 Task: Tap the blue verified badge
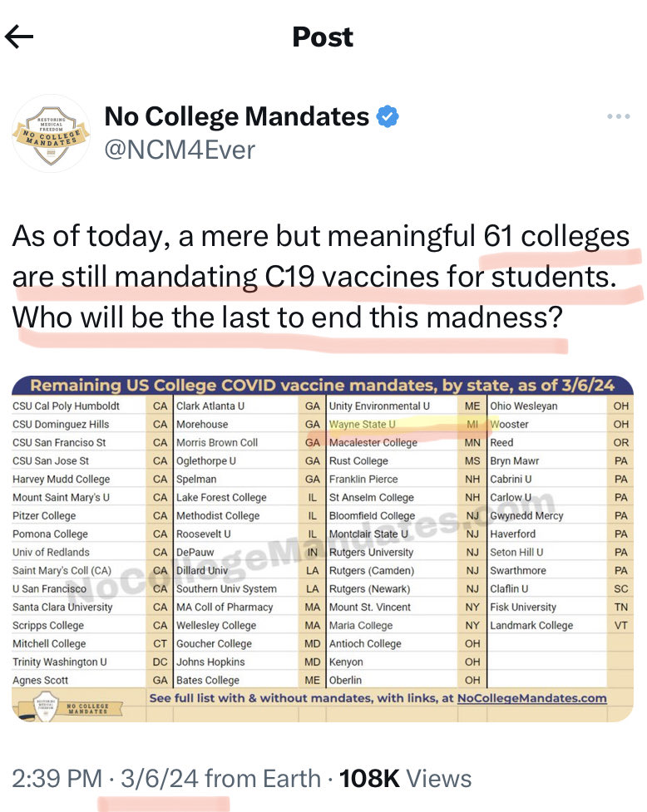(x=388, y=117)
